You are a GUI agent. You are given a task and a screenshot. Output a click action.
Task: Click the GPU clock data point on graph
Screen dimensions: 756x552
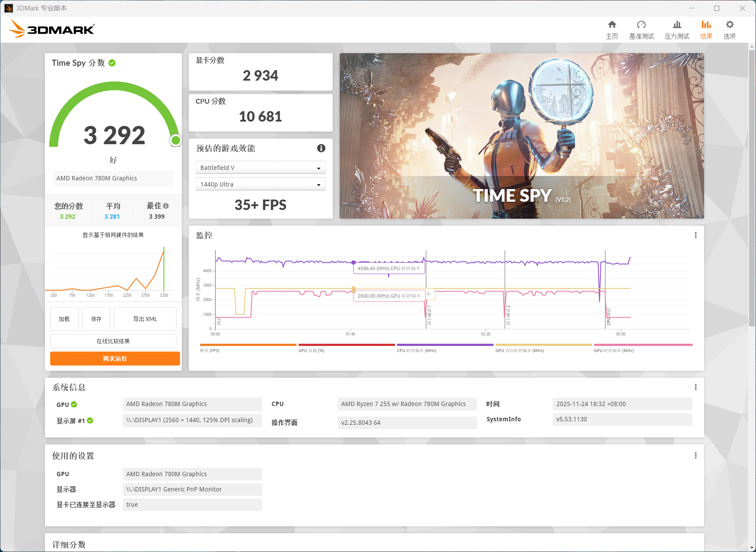click(354, 291)
